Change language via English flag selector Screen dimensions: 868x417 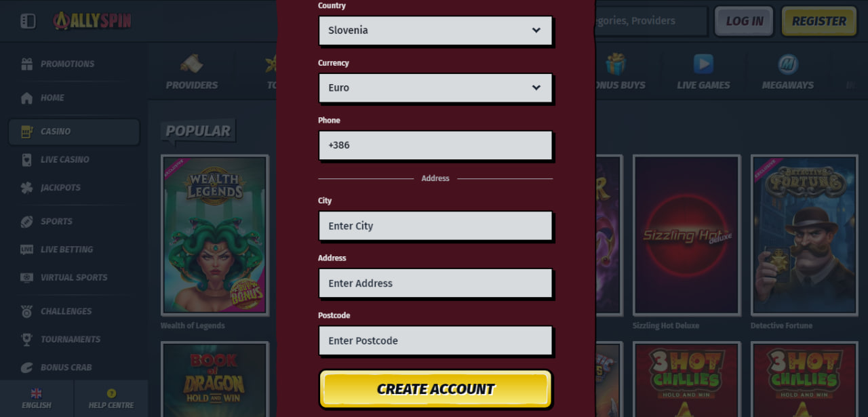[x=37, y=398]
